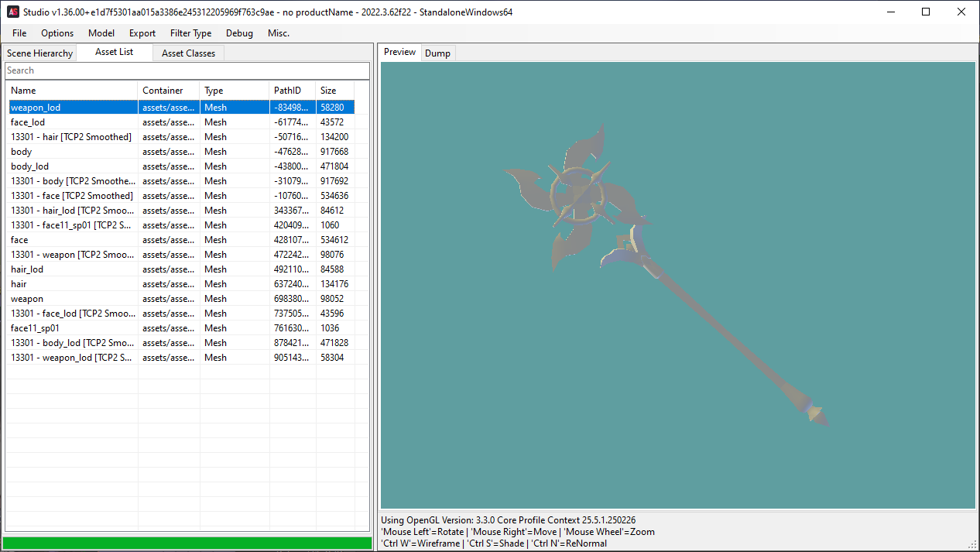Click the green loading progress bar

[x=187, y=543]
